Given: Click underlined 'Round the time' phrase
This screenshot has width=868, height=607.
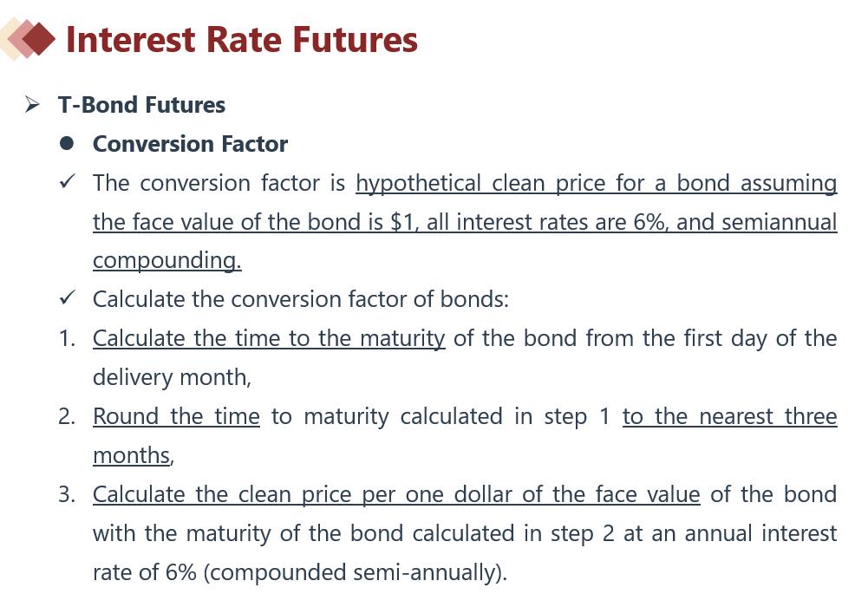Looking at the screenshot, I should tap(176, 416).
